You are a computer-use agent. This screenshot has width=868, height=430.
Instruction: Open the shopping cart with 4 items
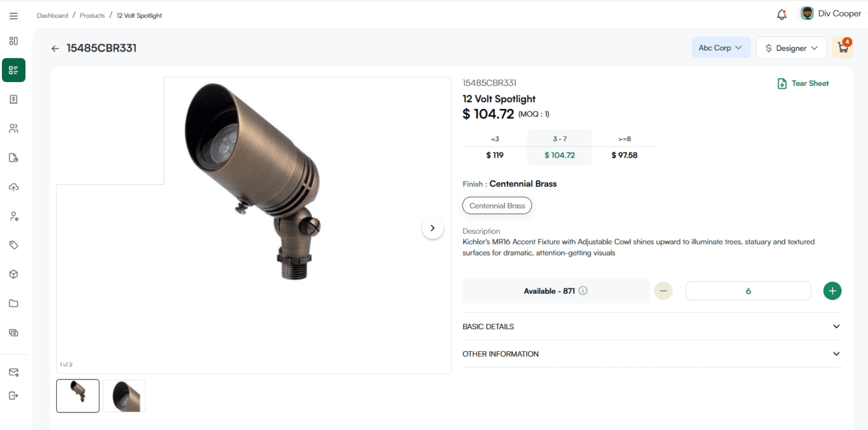click(x=843, y=48)
